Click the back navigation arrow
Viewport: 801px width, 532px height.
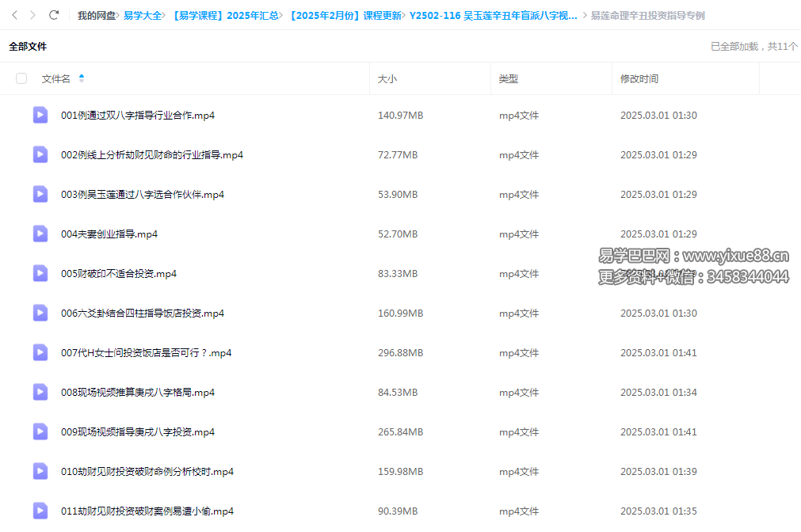(x=14, y=13)
